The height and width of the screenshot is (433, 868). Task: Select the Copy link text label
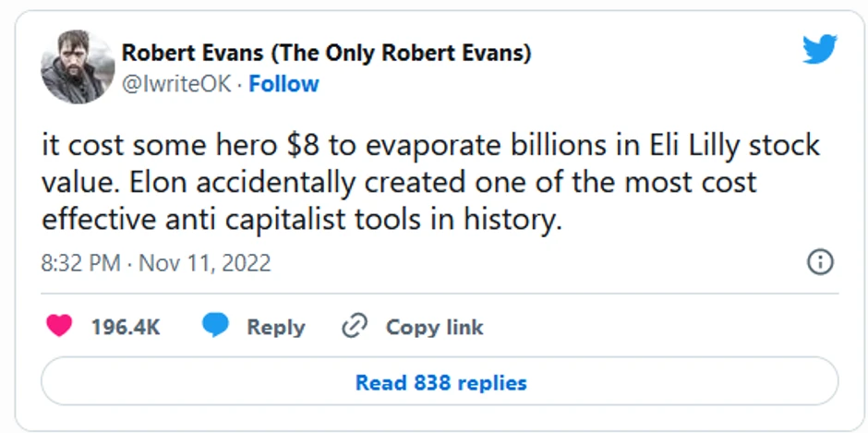(x=434, y=327)
